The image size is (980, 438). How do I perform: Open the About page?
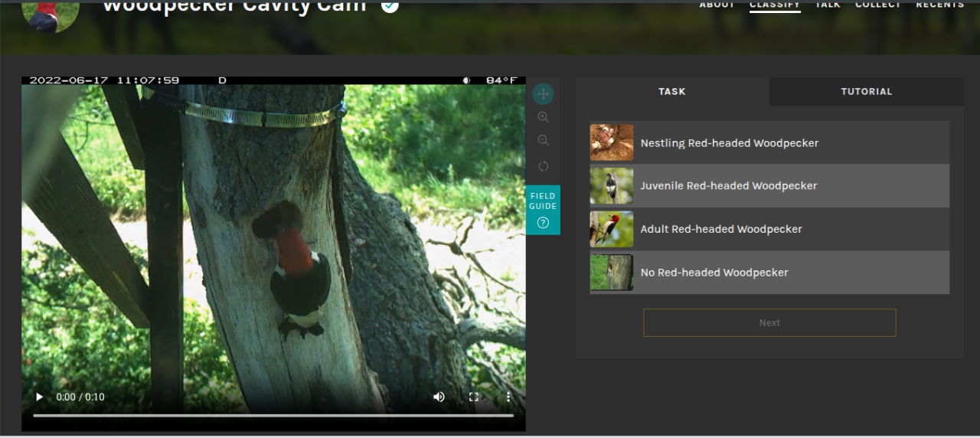click(x=717, y=5)
